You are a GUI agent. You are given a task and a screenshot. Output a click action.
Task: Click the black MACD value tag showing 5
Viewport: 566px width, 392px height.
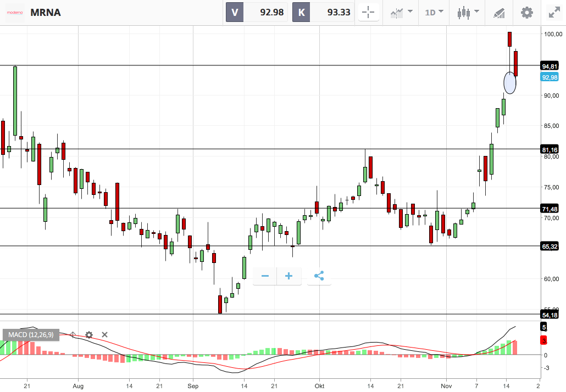pos(543,327)
